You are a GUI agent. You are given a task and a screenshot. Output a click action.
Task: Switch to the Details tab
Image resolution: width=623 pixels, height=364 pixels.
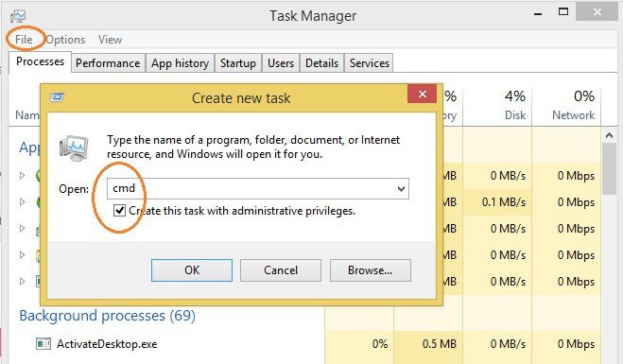tap(321, 63)
